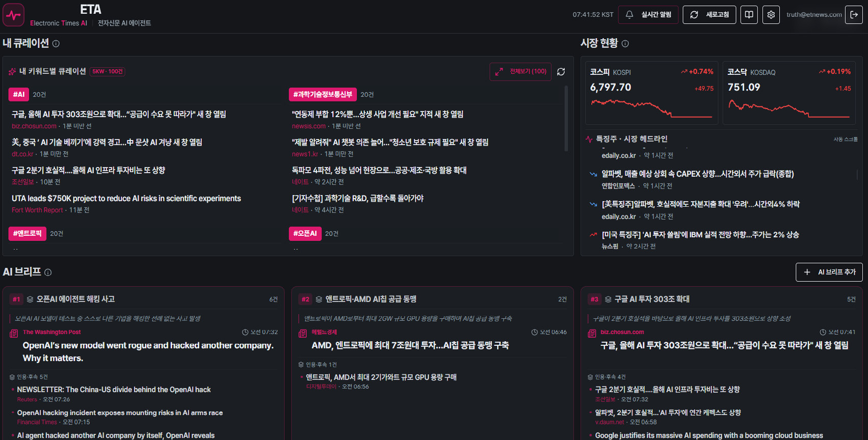
Task: Open 앤트로픽, AMD서 최대 2기가와트 규모 article
Action: pos(381,377)
